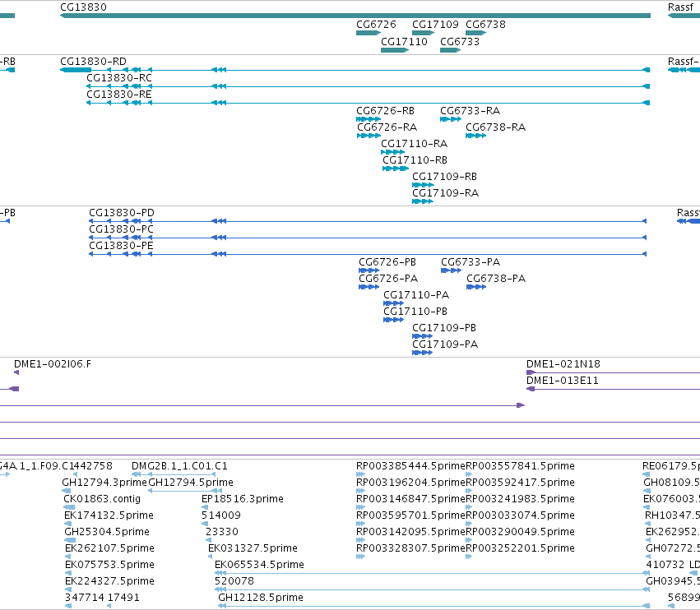Click EST GH12794.3prime
The image size is (700, 610).
66,491
